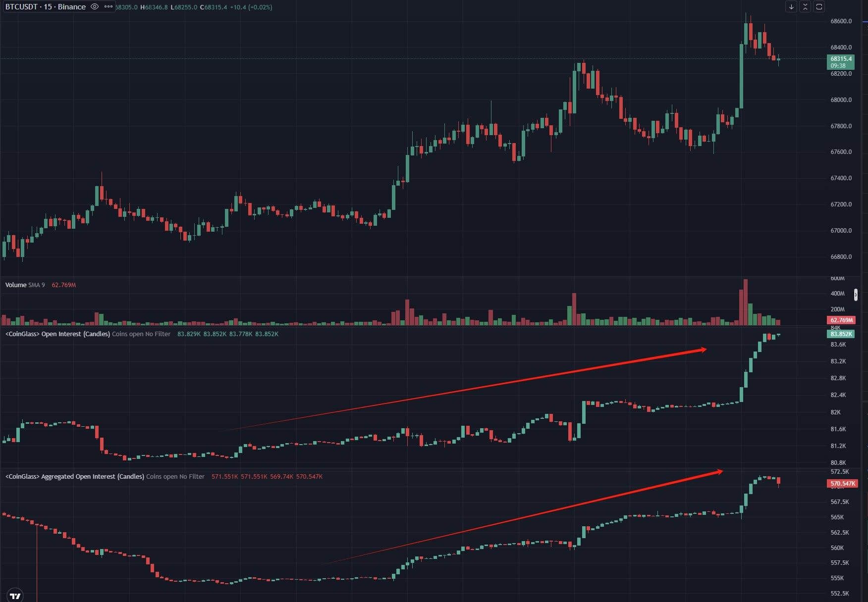
Task: Click the 66800.0 price axis label
Action: point(841,257)
